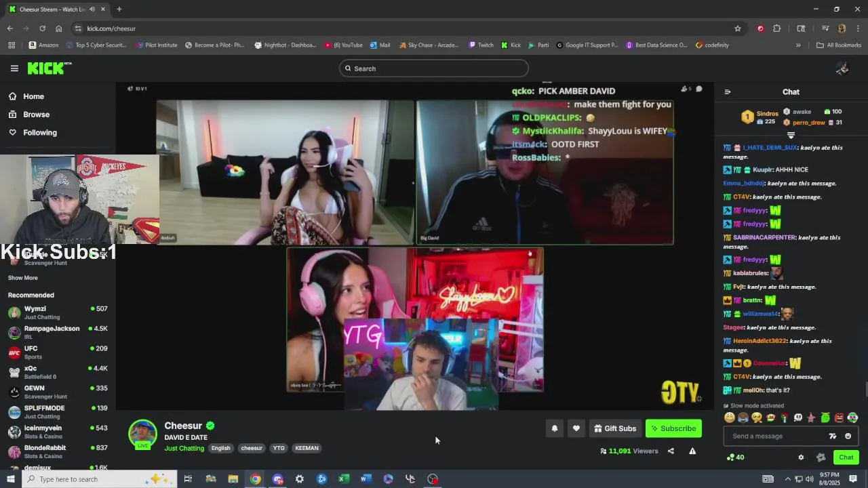Send message with the green Chat button
The image size is (868, 488).
point(846,457)
